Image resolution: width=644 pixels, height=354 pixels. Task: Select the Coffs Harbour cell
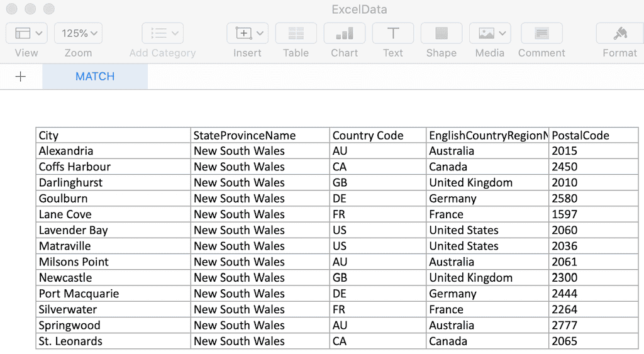[113, 167]
